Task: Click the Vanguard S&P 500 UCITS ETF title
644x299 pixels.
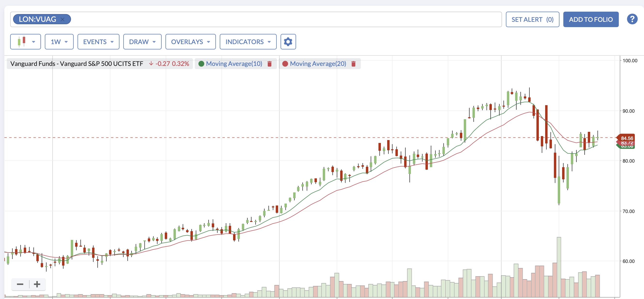Action: pyautogui.click(x=77, y=64)
